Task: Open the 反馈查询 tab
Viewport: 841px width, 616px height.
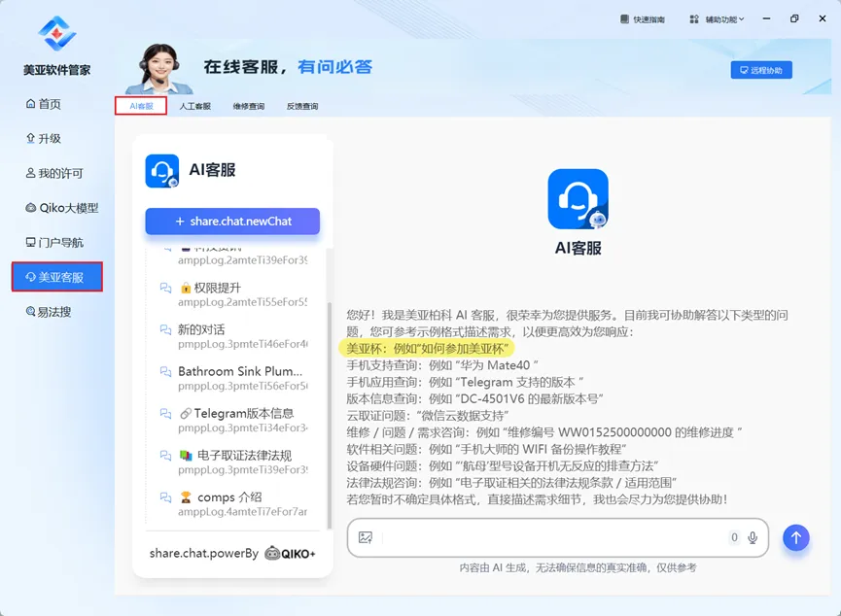Action: (302, 106)
